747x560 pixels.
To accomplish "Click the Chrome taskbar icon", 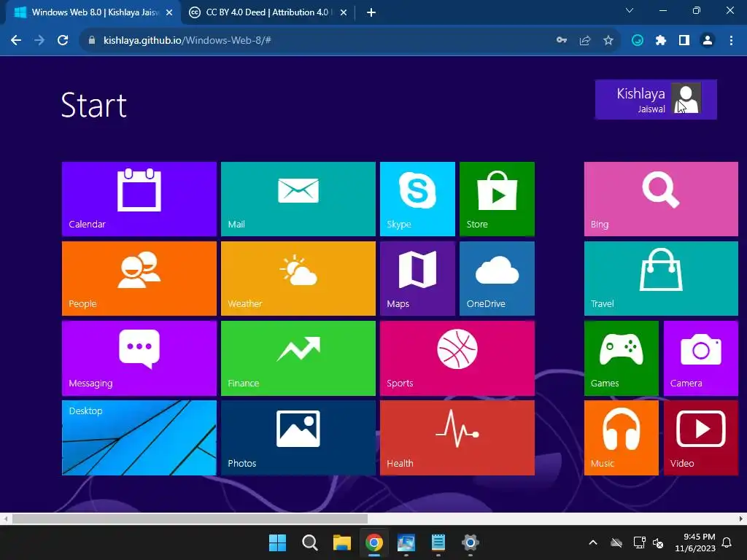I will [374, 542].
